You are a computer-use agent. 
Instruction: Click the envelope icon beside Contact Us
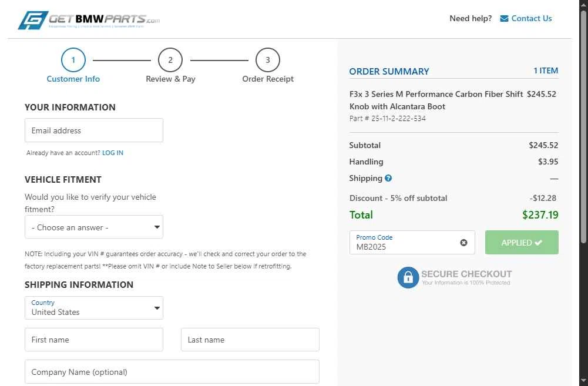coord(504,18)
